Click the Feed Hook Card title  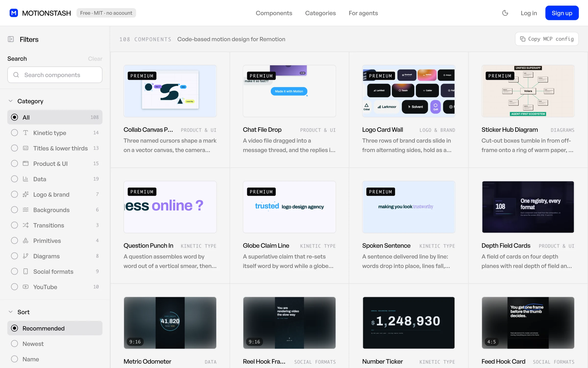coord(503,361)
